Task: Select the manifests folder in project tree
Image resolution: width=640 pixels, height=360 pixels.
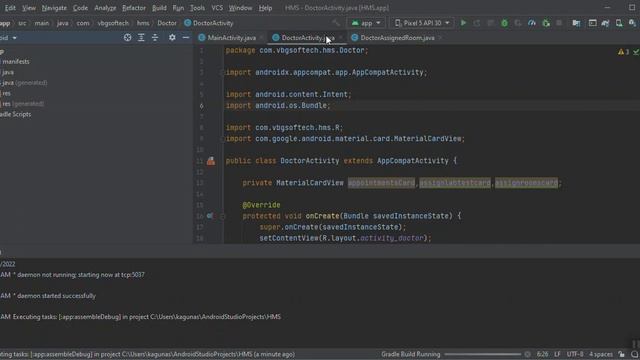Action: (x=16, y=62)
